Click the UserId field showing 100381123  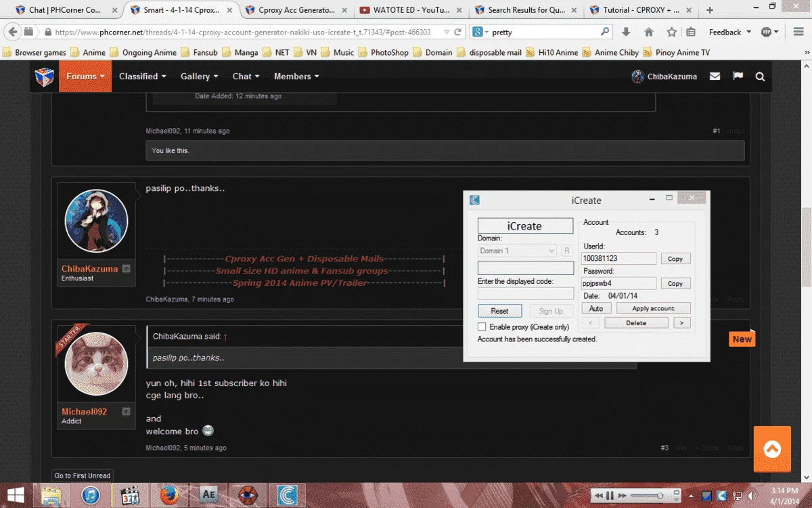(x=618, y=259)
